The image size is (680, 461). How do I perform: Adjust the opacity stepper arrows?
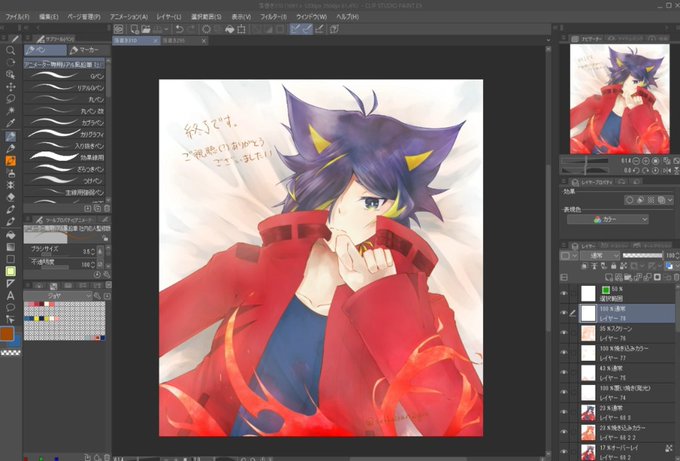[x=93, y=264]
